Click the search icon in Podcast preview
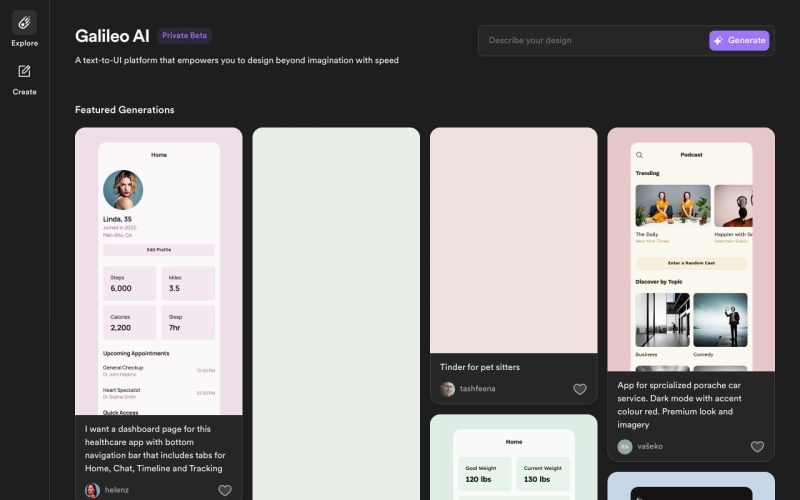The image size is (800, 500). tap(639, 155)
